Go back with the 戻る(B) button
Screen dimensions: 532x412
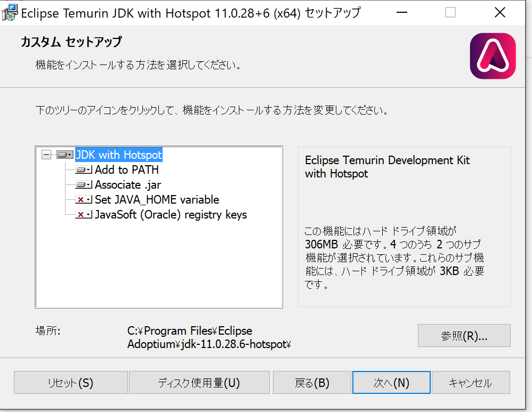pyautogui.click(x=312, y=383)
